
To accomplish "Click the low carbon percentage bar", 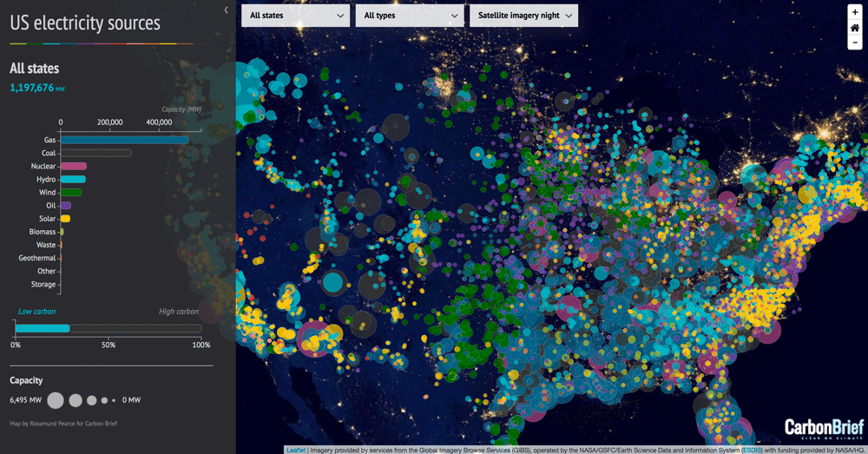I will coord(43,328).
